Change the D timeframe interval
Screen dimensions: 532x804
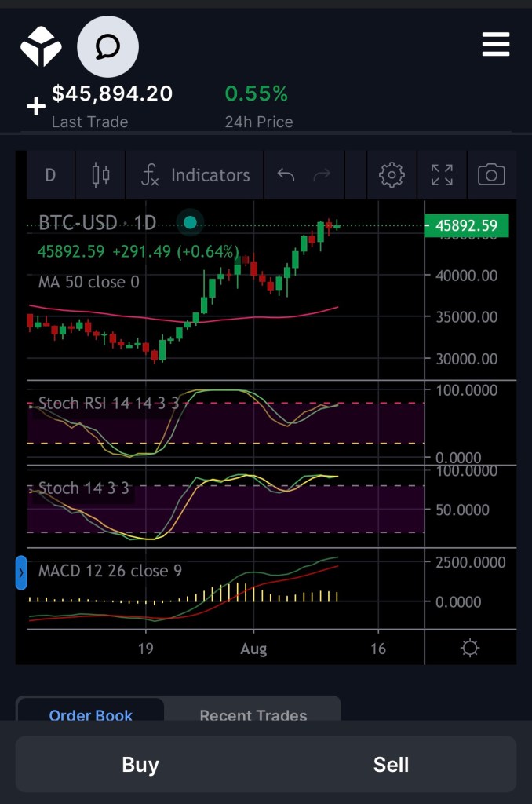click(x=50, y=175)
